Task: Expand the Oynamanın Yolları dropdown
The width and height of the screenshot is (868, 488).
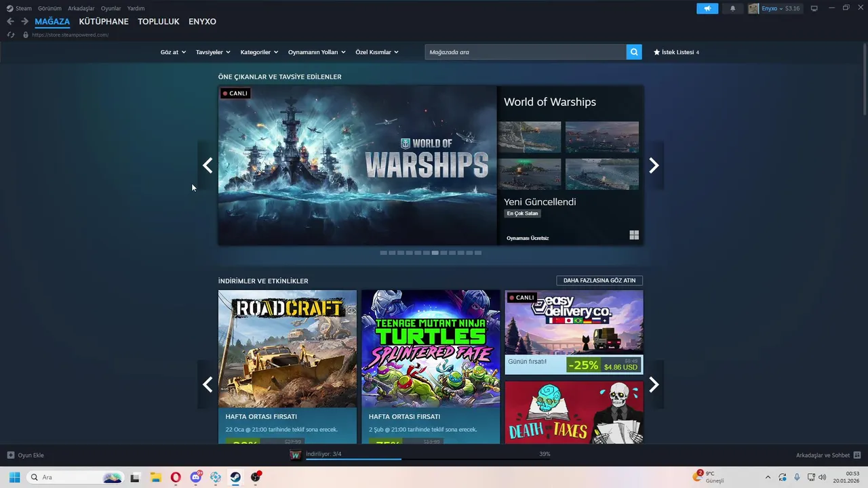Action: click(x=317, y=52)
